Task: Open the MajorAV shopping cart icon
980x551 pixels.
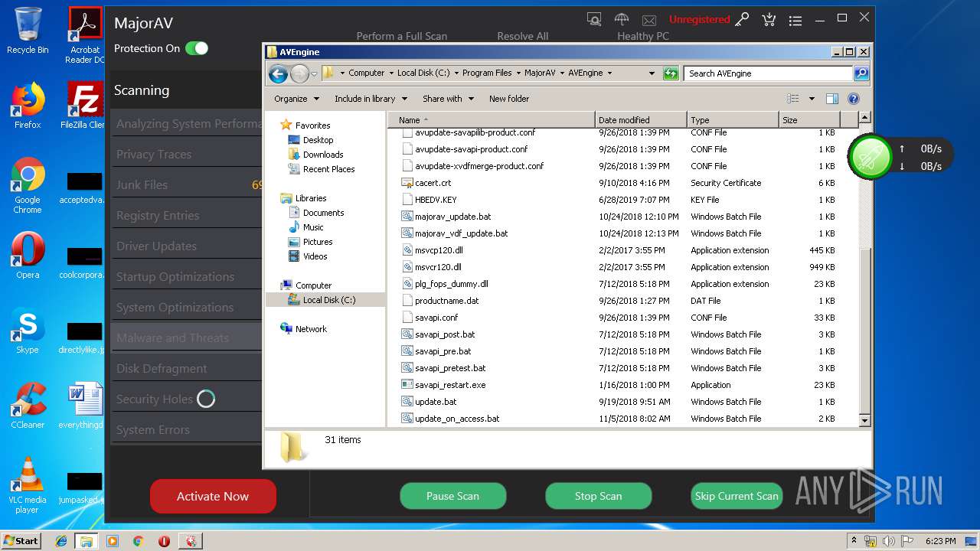Action: tap(769, 19)
